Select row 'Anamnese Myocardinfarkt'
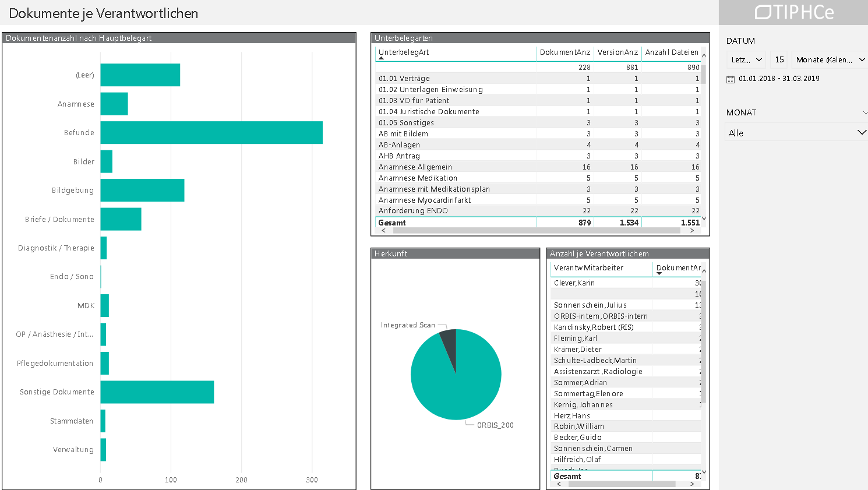The image size is (868, 490). pyautogui.click(x=538, y=200)
